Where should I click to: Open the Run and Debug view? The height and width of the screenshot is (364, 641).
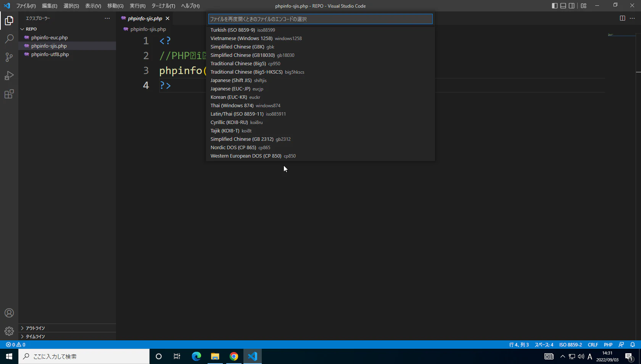[x=9, y=76]
